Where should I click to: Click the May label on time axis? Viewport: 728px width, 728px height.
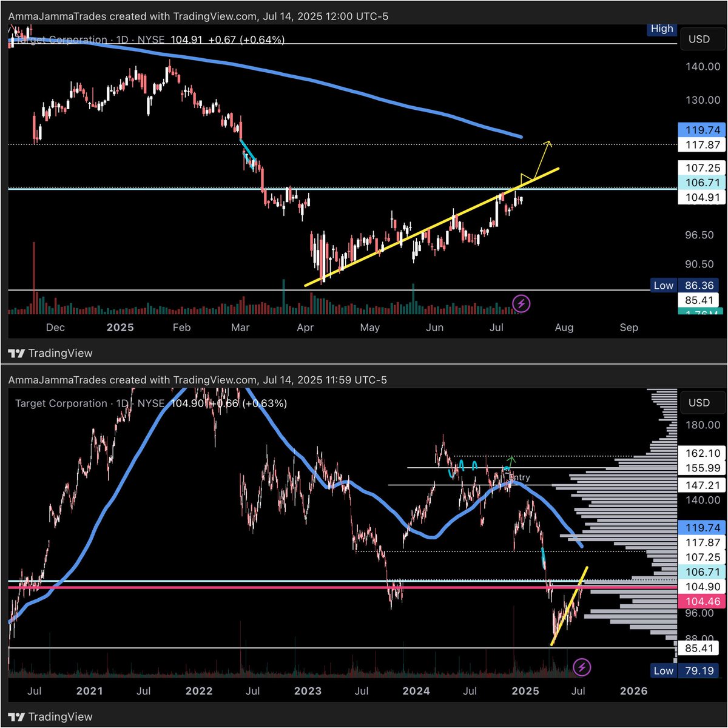coord(369,328)
